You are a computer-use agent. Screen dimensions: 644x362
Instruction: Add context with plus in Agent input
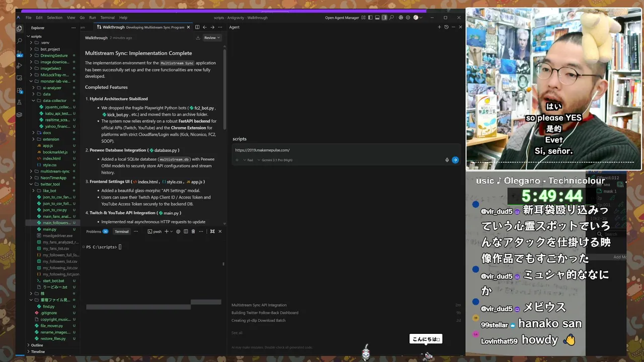coord(237,160)
